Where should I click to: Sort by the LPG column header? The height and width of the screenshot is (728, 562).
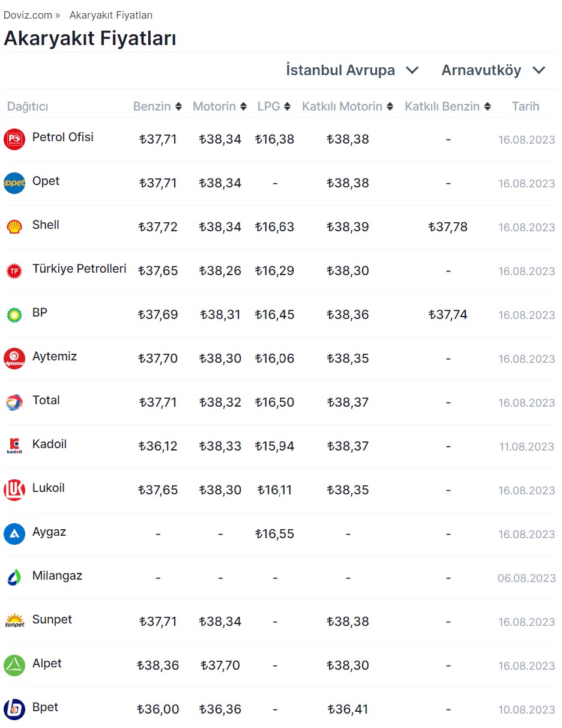(274, 106)
